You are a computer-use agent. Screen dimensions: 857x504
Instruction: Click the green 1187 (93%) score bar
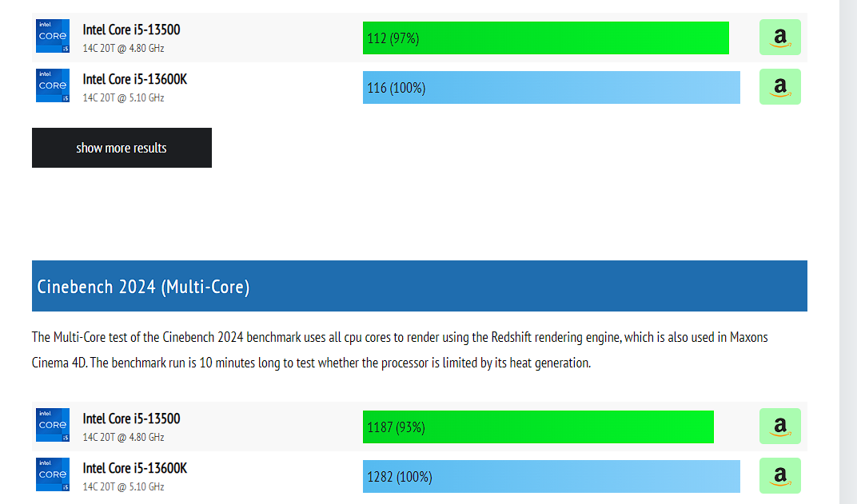coord(538,427)
